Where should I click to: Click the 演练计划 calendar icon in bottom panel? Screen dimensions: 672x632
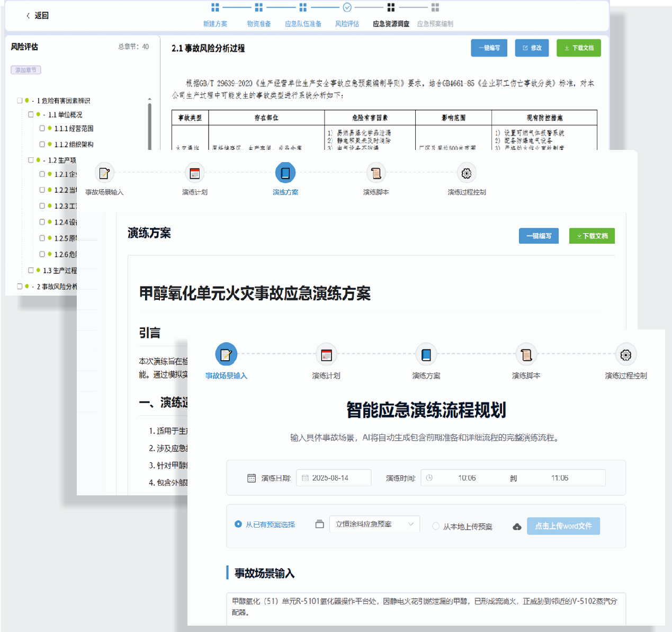(x=326, y=354)
